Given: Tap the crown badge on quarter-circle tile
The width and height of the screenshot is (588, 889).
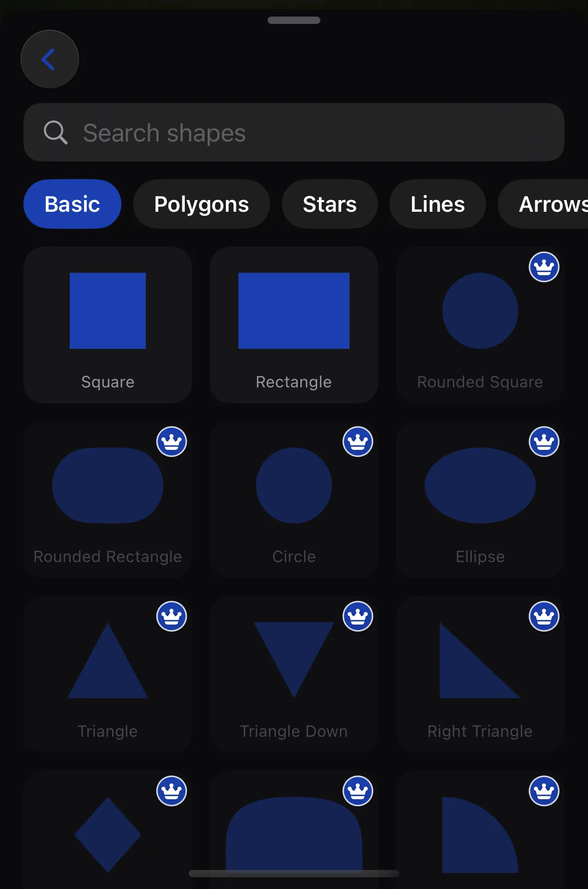Looking at the screenshot, I should coord(544,791).
